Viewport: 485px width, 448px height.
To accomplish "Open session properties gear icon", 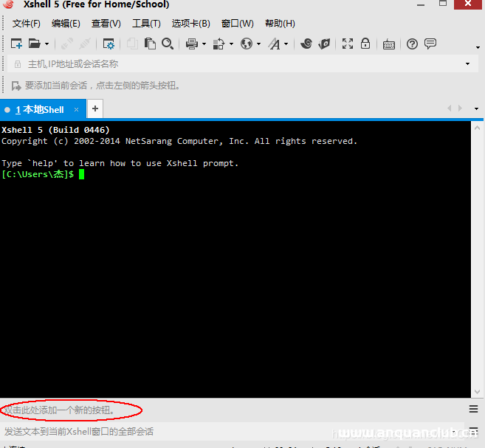I will pos(109,44).
